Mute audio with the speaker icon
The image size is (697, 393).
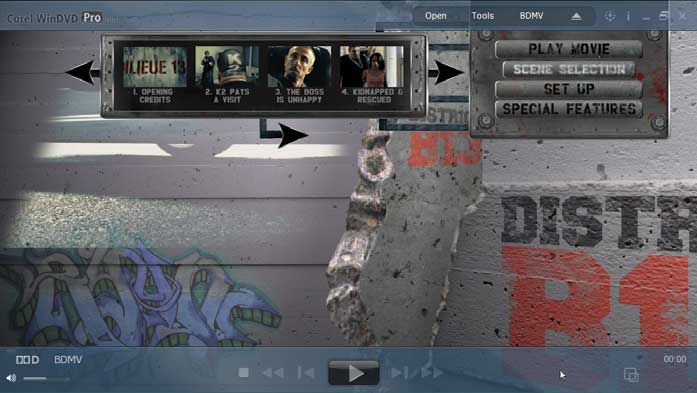pos(11,378)
